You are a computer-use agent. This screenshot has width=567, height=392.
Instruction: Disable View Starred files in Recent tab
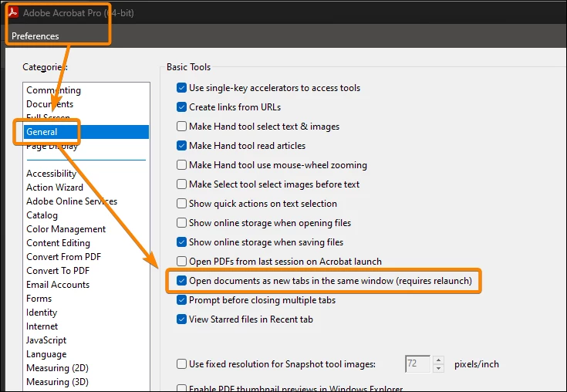(181, 319)
